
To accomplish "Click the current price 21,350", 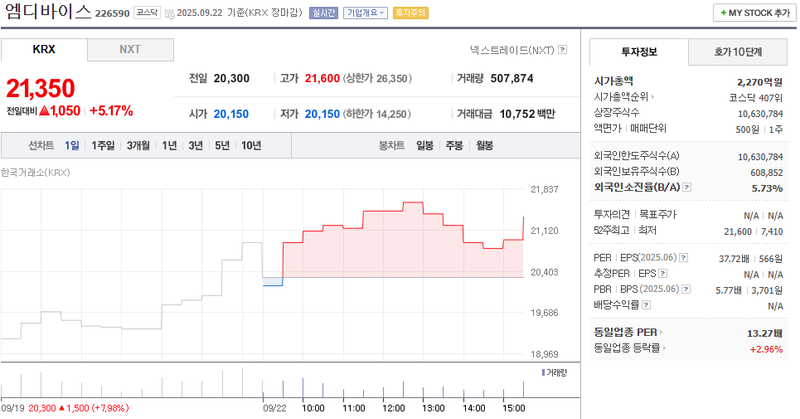I will [x=40, y=88].
